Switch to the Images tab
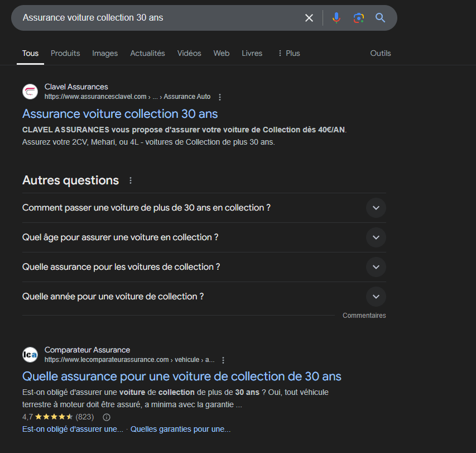 (104, 53)
